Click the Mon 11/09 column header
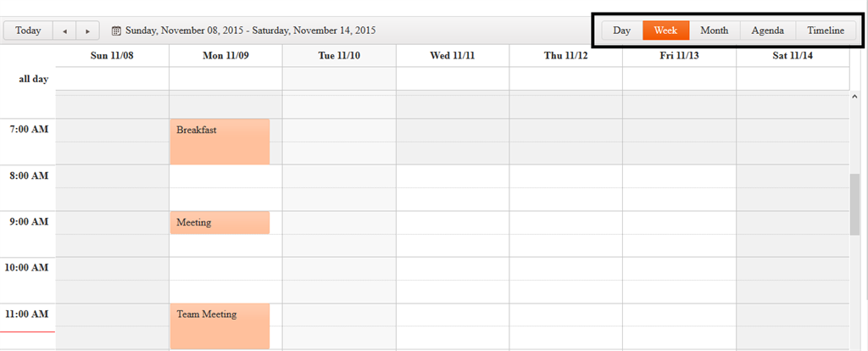This screenshot has height=351, width=868. [x=225, y=55]
